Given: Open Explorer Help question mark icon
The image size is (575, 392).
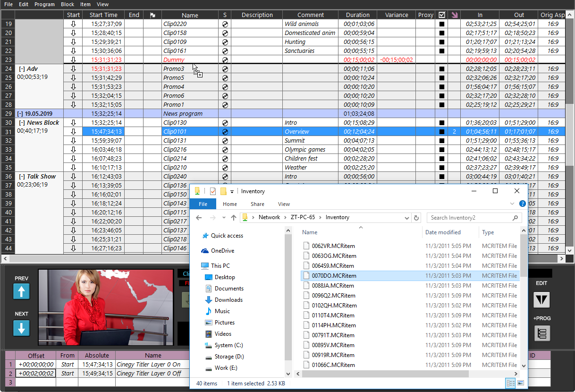Looking at the screenshot, I should click(523, 204).
